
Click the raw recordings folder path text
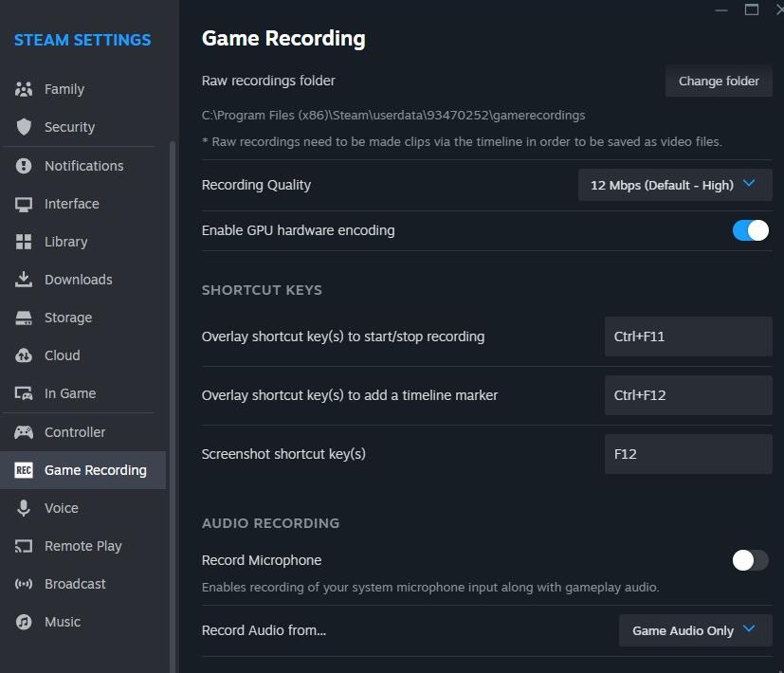pos(393,115)
